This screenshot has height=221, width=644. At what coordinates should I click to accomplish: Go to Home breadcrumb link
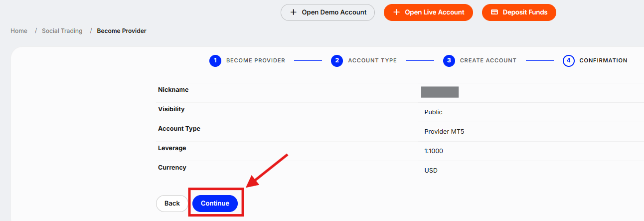point(19,31)
